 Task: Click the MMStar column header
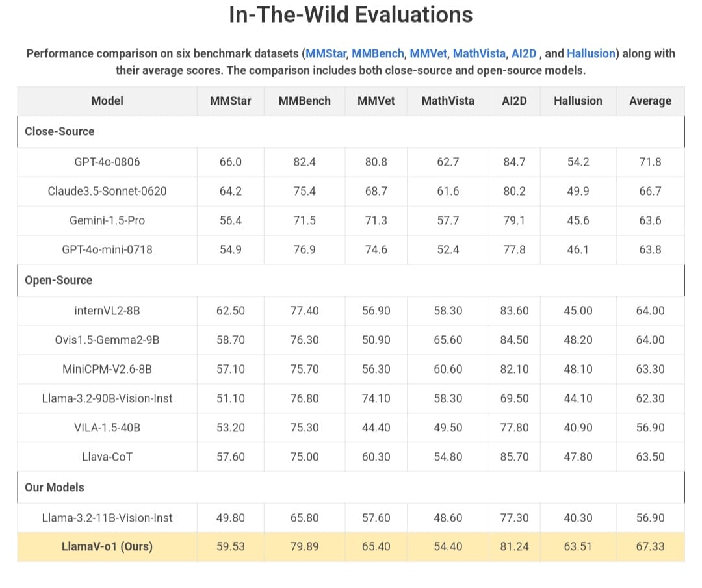[231, 101]
